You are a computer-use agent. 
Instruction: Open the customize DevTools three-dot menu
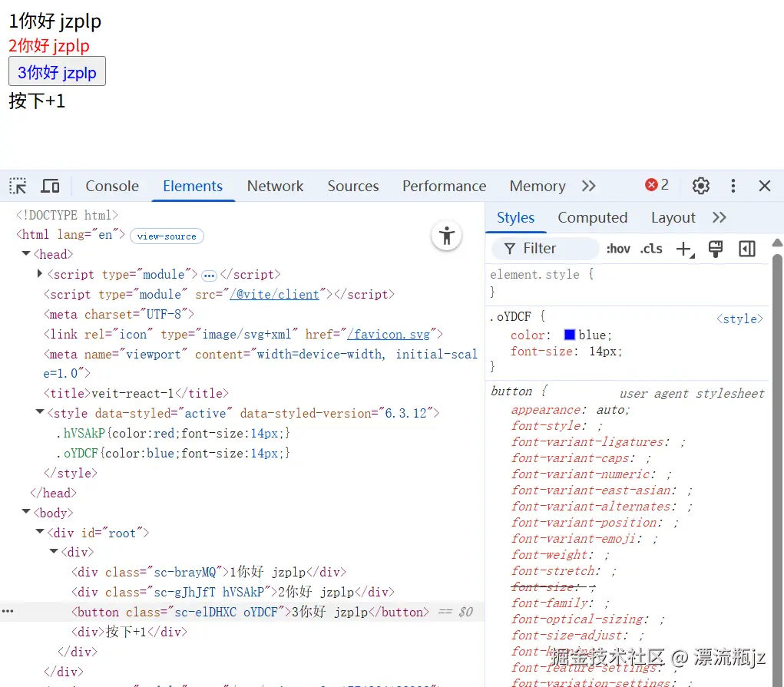pos(733,186)
